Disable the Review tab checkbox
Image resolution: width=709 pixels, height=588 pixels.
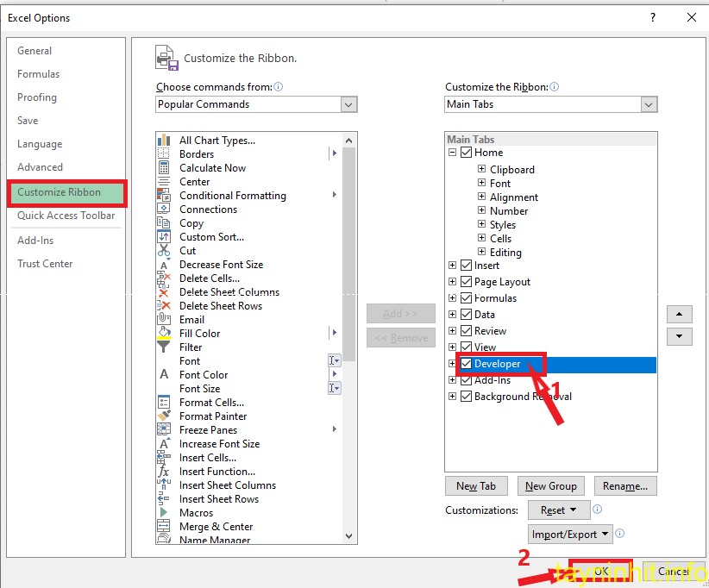(x=467, y=331)
